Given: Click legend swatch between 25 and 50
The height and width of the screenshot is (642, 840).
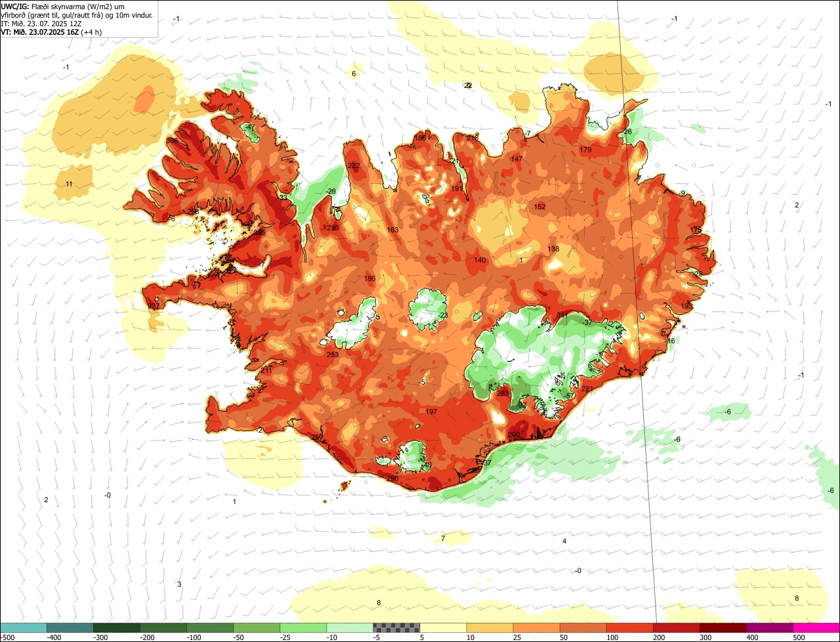Looking at the screenshot, I should click(536, 628).
